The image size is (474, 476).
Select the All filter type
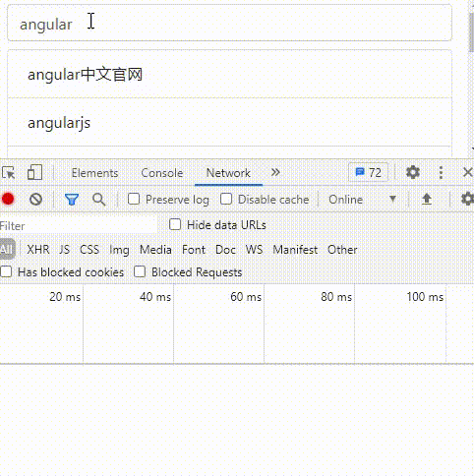7,250
